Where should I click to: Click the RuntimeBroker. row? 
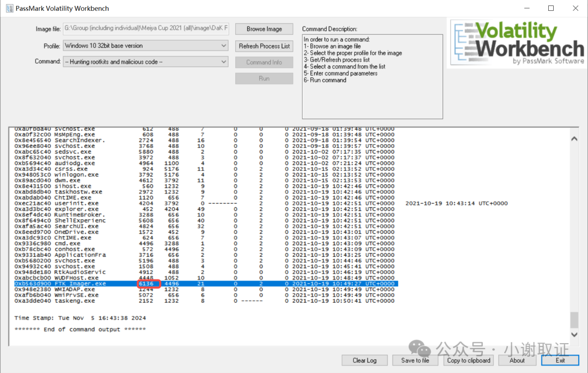coord(204,215)
